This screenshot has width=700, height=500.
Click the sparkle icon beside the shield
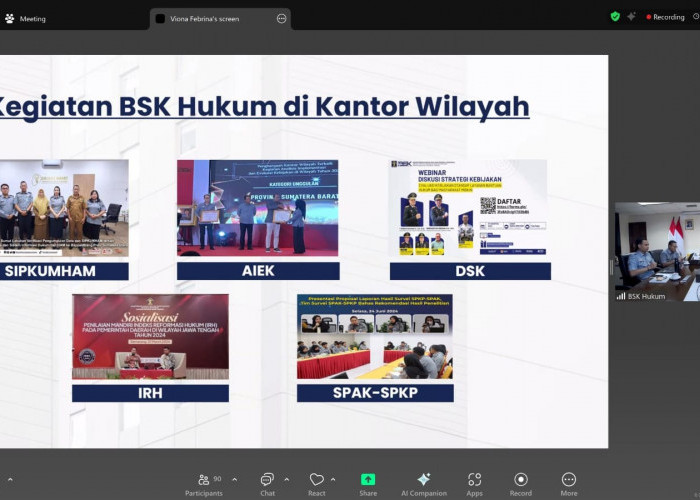click(631, 17)
